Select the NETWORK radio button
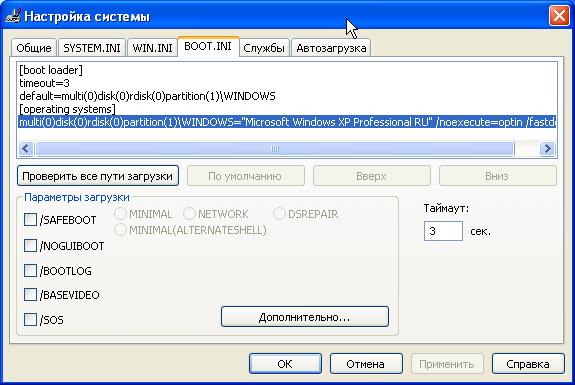The height and width of the screenshot is (385, 575). pos(189,213)
